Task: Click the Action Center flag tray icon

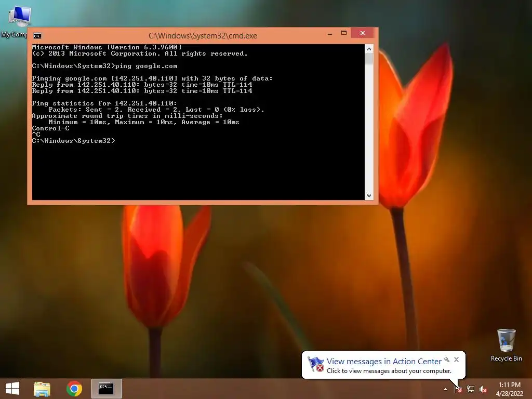Action: point(458,389)
